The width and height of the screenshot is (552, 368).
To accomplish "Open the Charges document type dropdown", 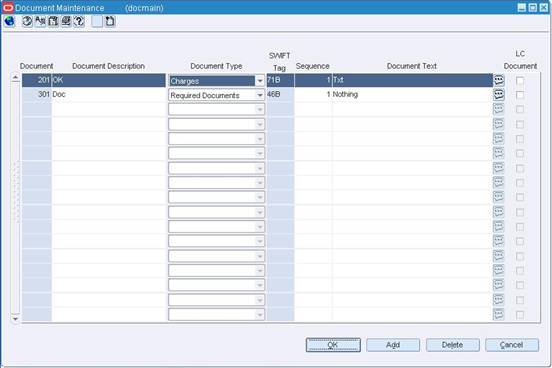I will click(x=259, y=81).
